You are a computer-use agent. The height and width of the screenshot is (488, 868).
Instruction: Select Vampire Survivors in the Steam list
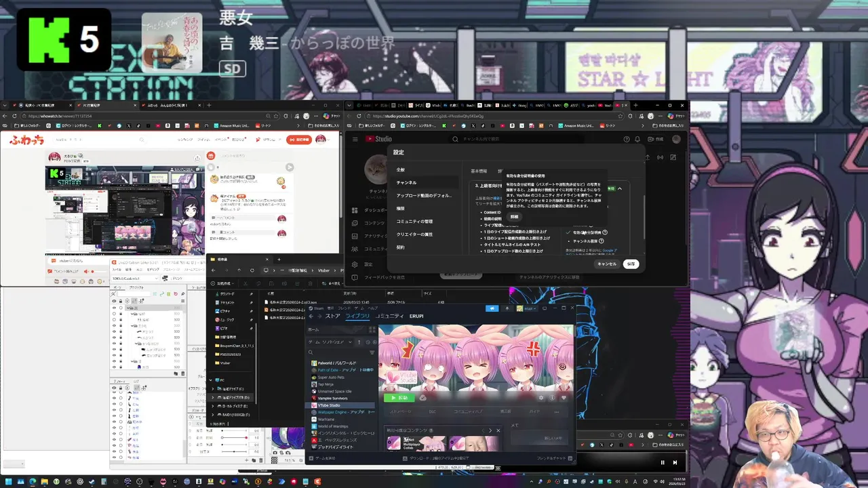pyautogui.click(x=333, y=399)
